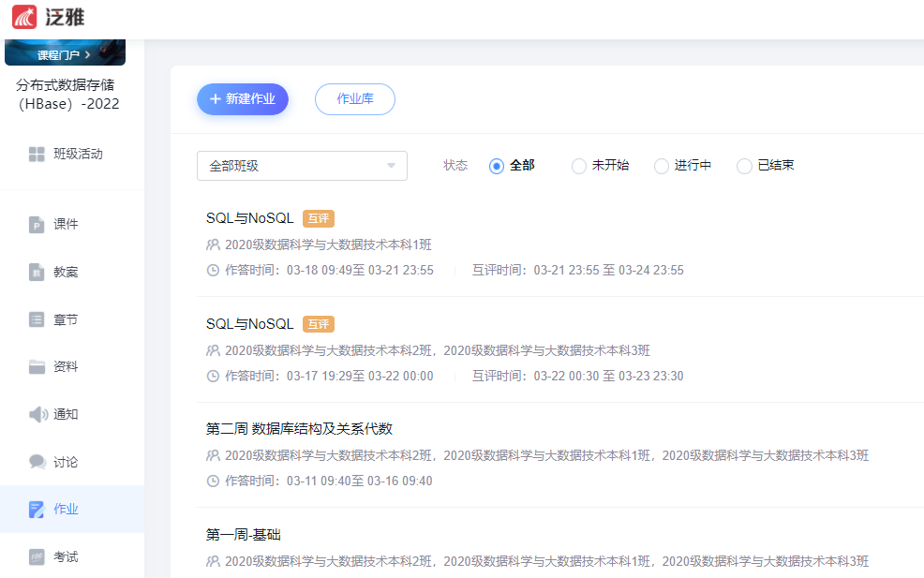
Task: Click the 泛雅 logo icon
Action: pyautogui.click(x=24, y=16)
